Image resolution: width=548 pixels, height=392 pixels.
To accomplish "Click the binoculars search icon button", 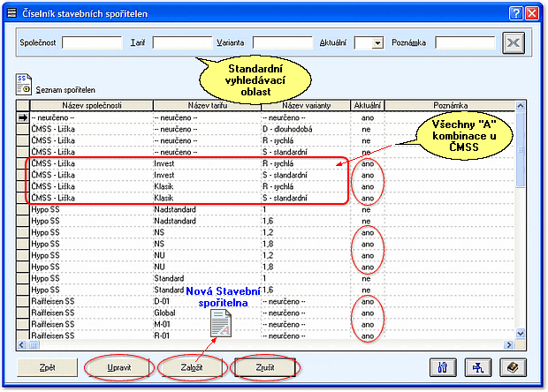I will (x=441, y=367).
